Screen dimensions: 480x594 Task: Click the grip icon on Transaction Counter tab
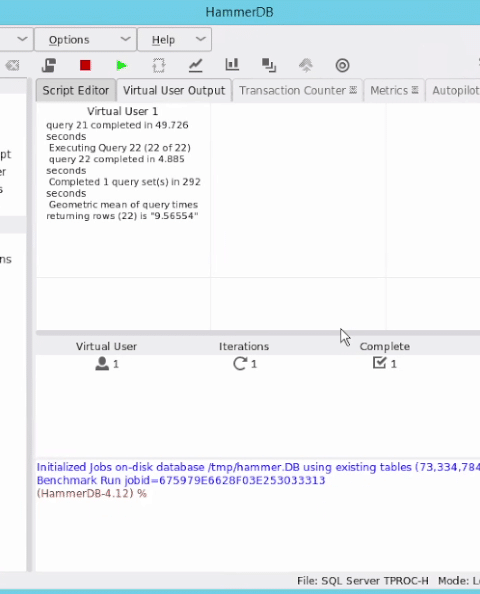[x=353, y=90]
